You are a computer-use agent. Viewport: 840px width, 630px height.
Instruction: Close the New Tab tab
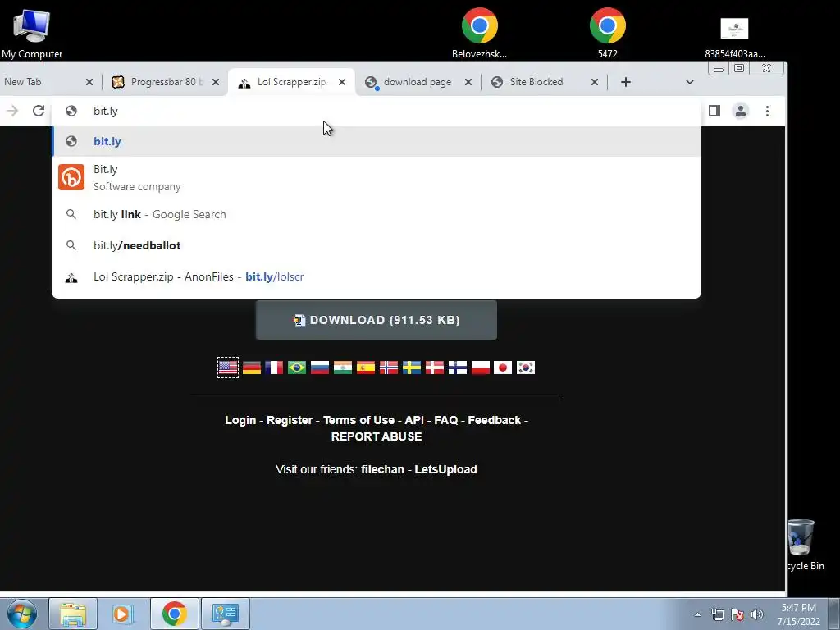click(89, 82)
